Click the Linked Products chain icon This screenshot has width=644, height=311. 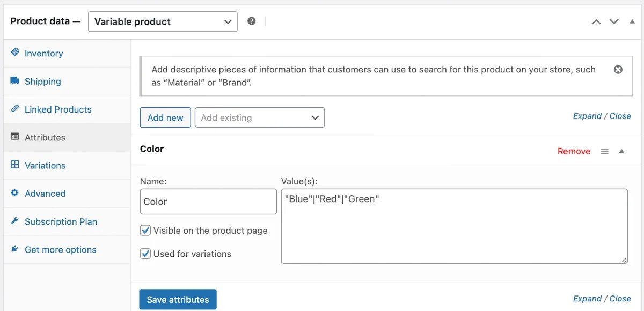point(14,109)
